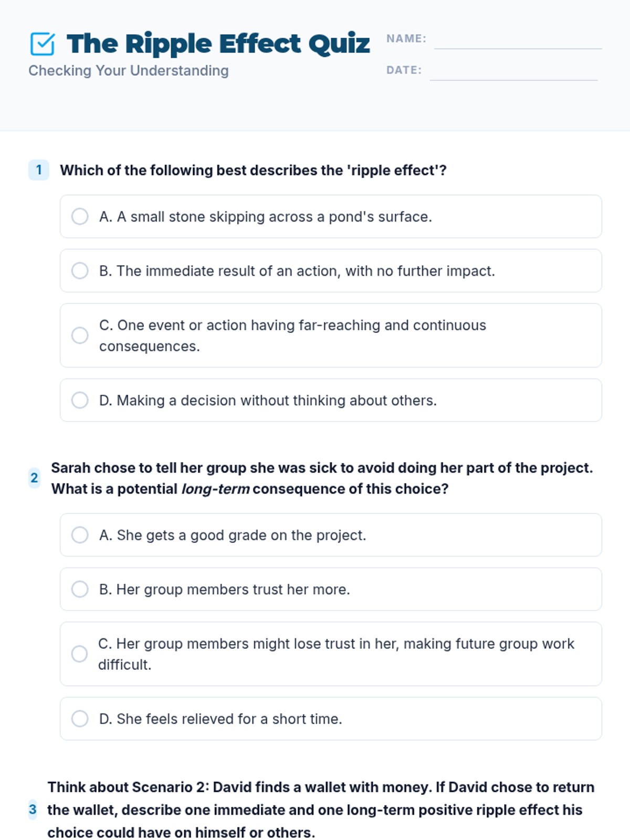Click Checking Your Understanding subtitle

pos(129,71)
